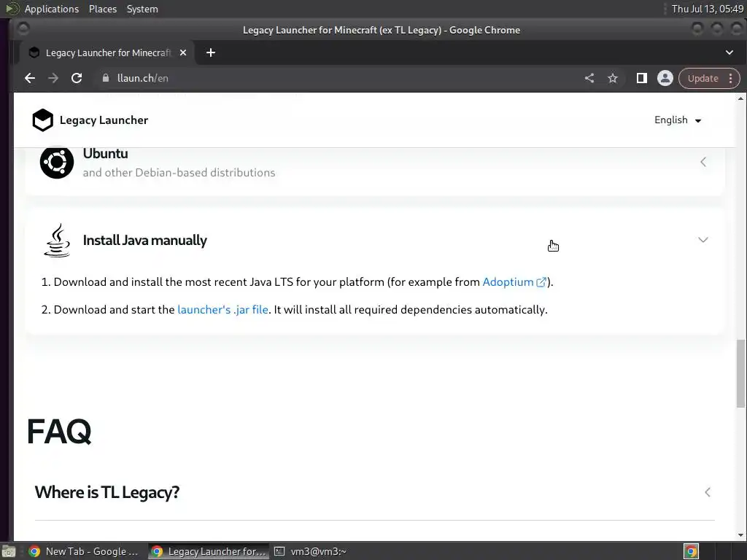747x560 pixels.
Task: Expand the Ubuntu section chevron
Action: 703,162
